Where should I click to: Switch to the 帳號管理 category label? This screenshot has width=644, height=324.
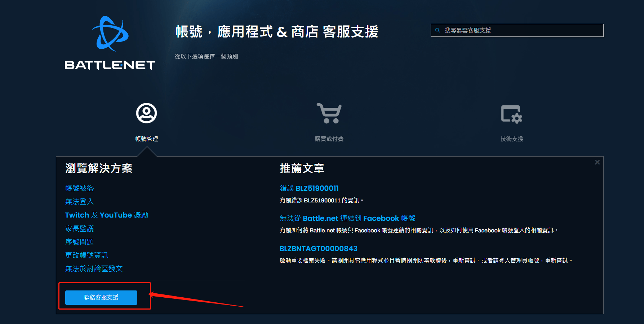tap(147, 139)
